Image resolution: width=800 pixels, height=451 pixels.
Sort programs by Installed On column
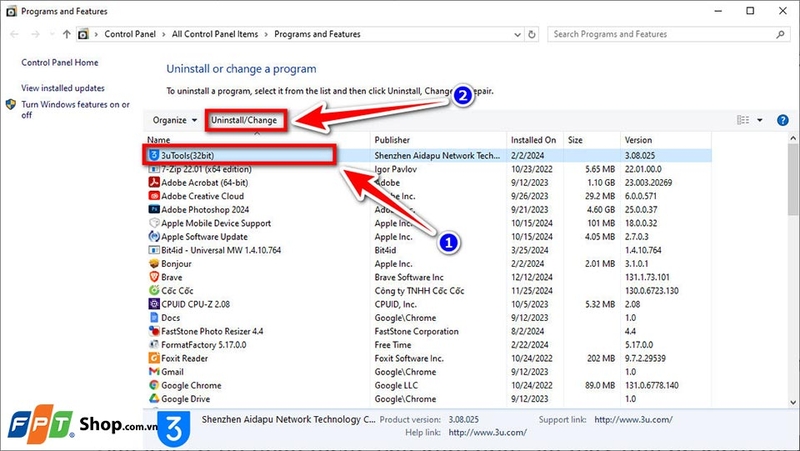point(533,140)
